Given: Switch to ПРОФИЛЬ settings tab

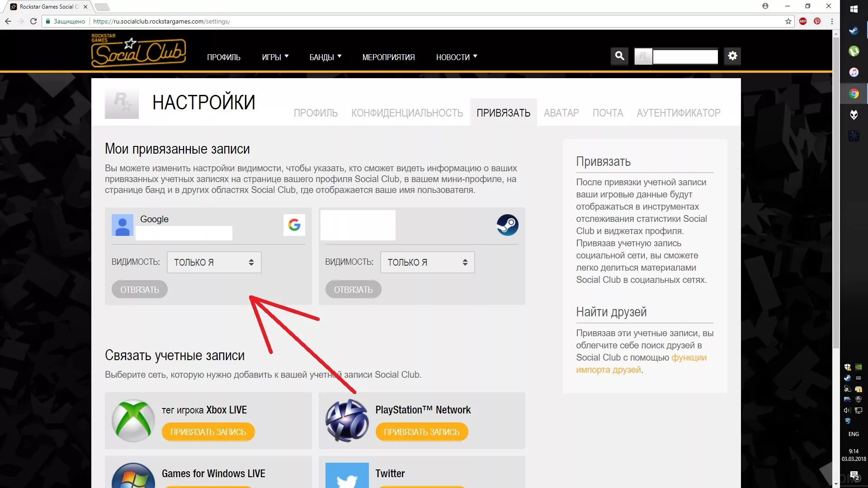Looking at the screenshot, I should tap(315, 113).
